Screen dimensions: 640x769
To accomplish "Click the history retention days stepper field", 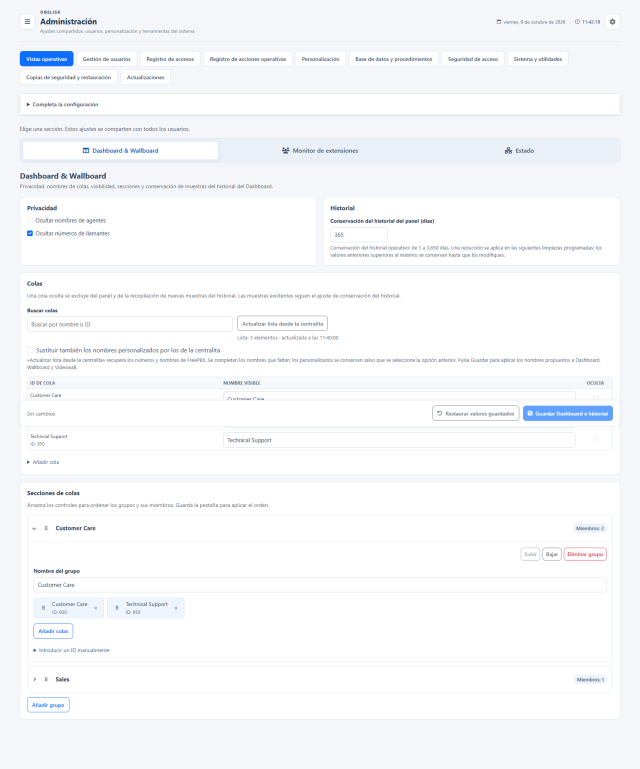I will click(x=358, y=235).
